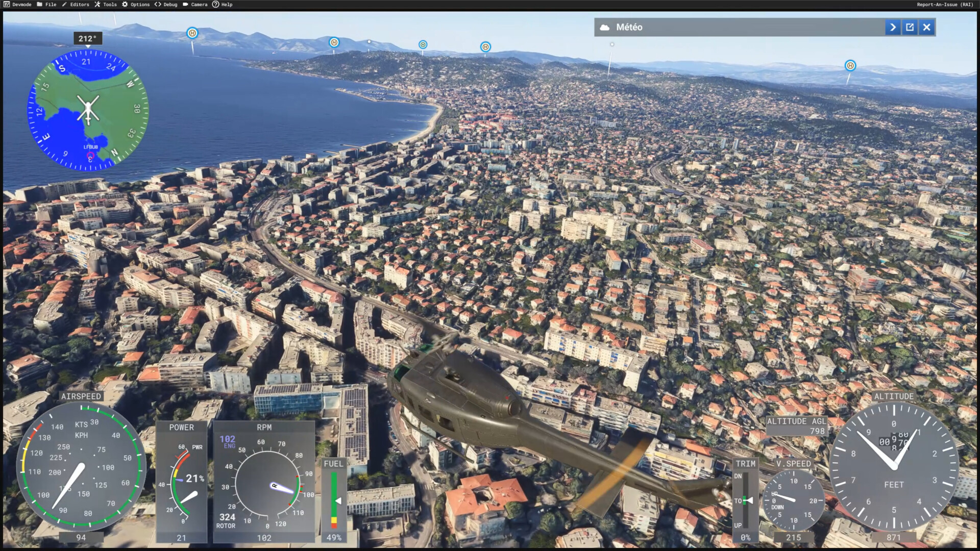The height and width of the screenshot is (551, 980).
Task: Close the Météo weather panel
Action: pyautogui.click(x=926, y=28)
